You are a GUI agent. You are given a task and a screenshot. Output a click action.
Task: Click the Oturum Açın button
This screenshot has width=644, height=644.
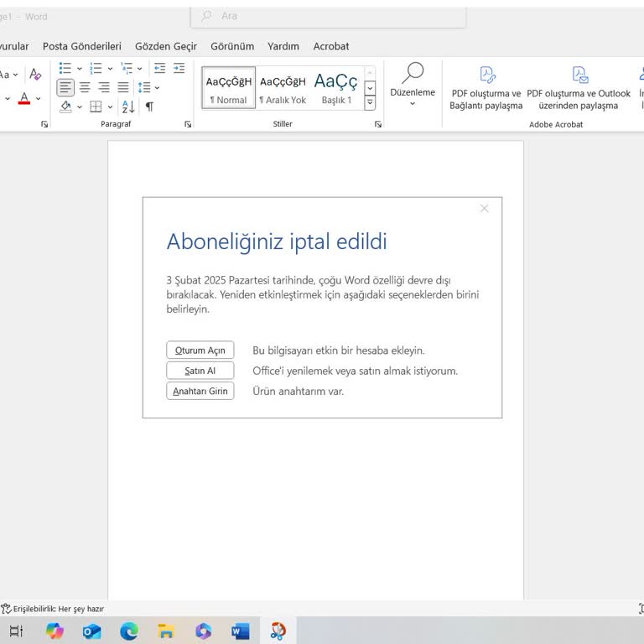point(200,351)
